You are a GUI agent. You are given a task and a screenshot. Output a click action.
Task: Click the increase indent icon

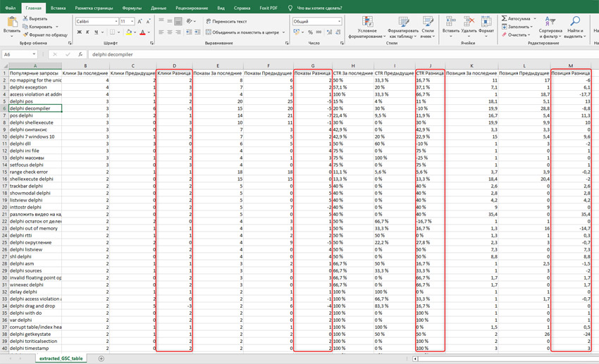point(197,32)
